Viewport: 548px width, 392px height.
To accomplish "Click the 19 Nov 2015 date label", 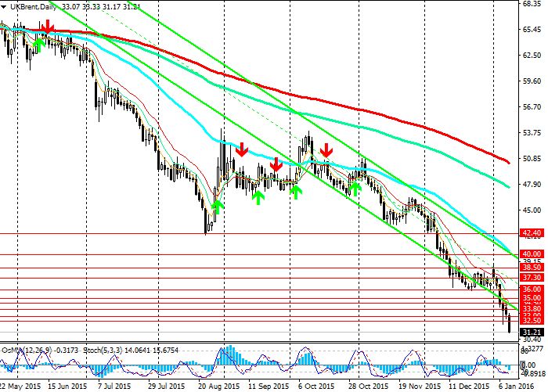I will point(420,386).
